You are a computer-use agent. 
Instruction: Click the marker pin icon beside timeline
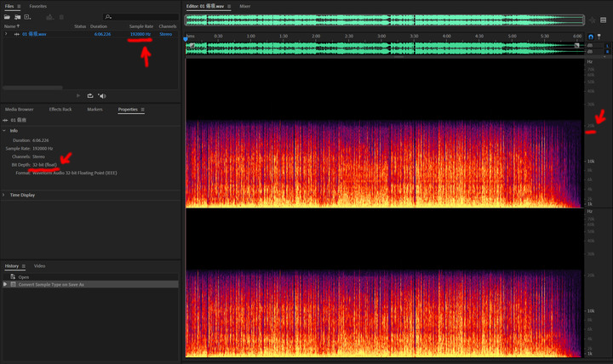click(x=599, y=37)
